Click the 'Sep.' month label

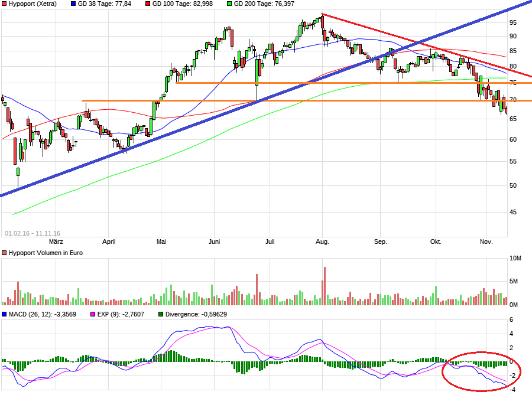(x=380, y=242)
